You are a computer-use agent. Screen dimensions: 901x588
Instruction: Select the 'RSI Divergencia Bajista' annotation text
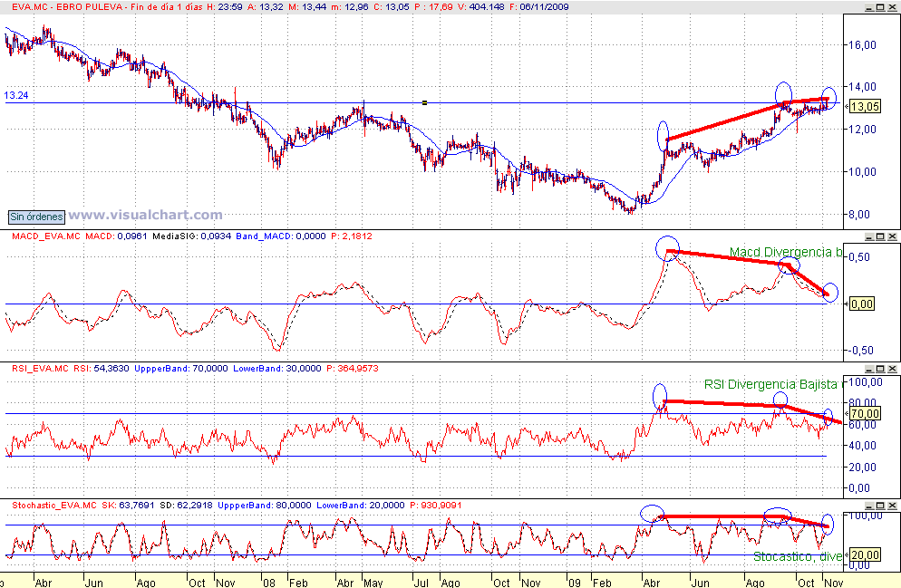(x=770, y=385)
